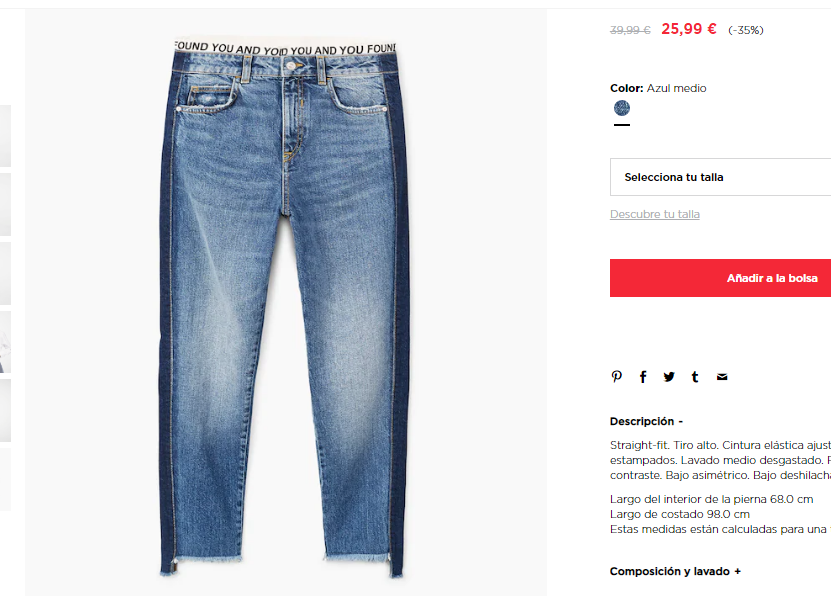Share the product on Tumblr
Viewport: 831px width, 596px height.
pyautogui.click(x=695, y=377)
